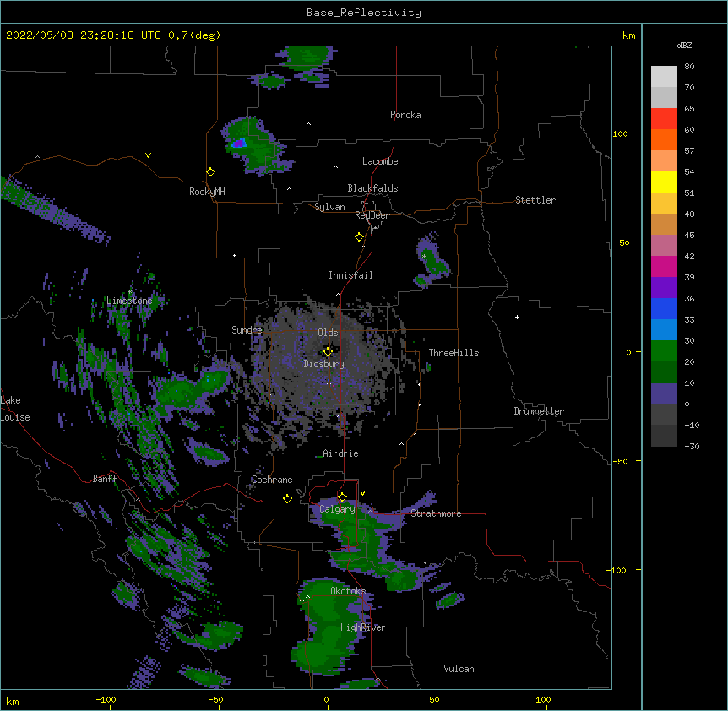Click the km unit label at top right

[628, 35]
